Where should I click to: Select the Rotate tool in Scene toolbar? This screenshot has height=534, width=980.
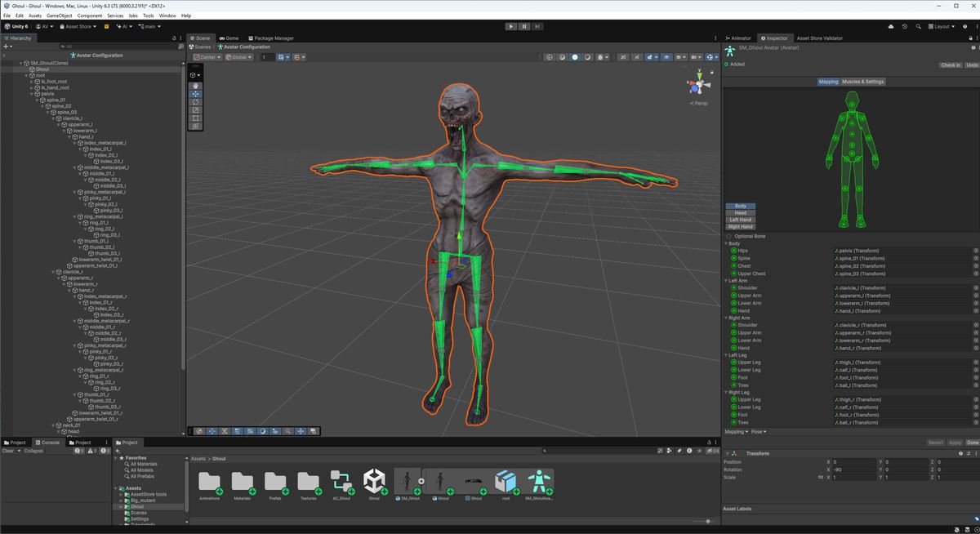click(196, 102)
